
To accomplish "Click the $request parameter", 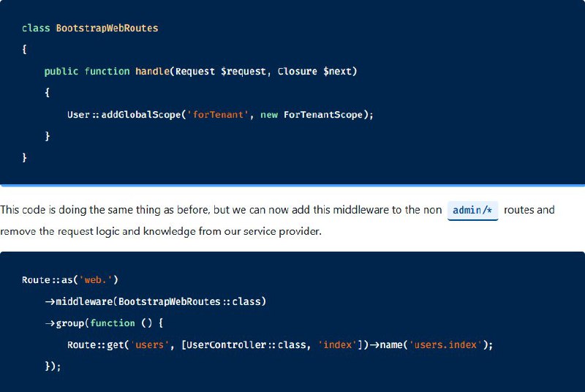I will tap(244, 71).
